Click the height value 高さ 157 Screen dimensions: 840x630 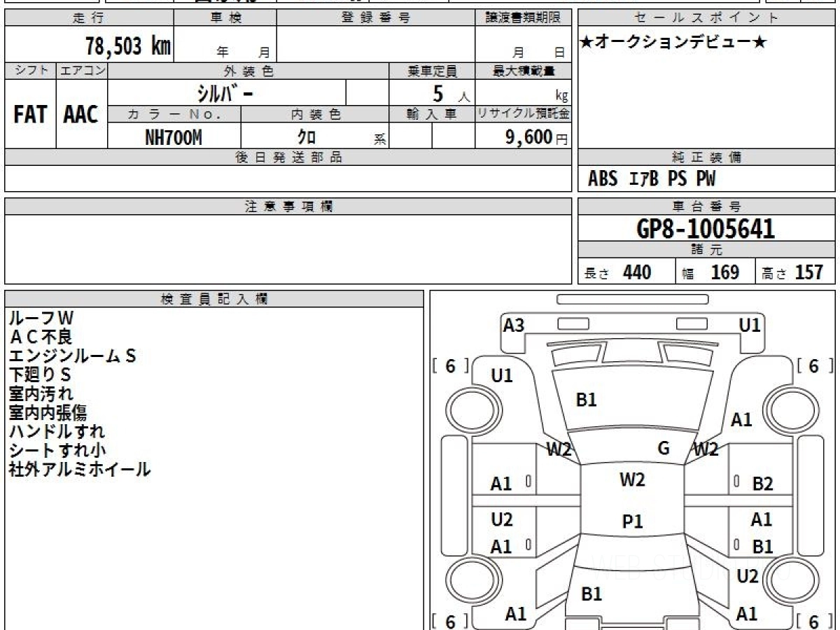click(x=793, y=272)
